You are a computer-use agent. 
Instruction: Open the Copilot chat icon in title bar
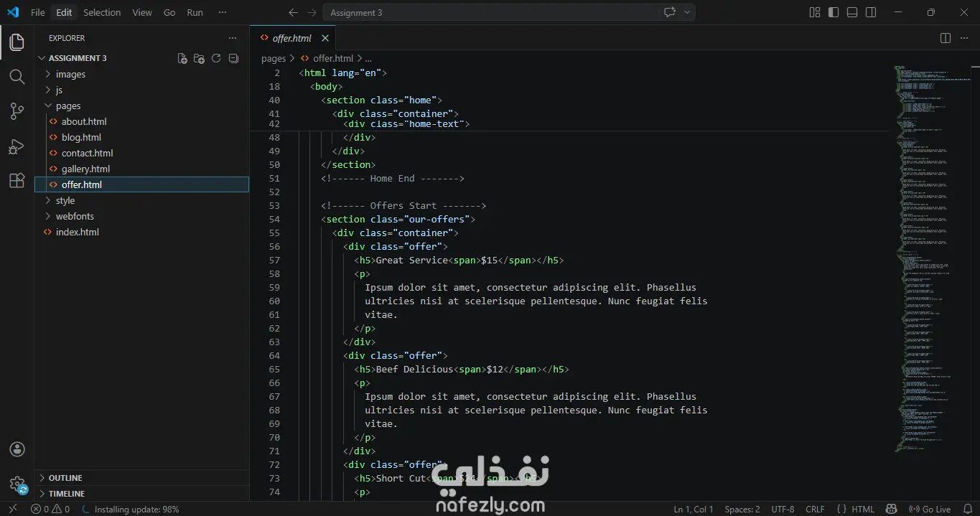point(670,12)
